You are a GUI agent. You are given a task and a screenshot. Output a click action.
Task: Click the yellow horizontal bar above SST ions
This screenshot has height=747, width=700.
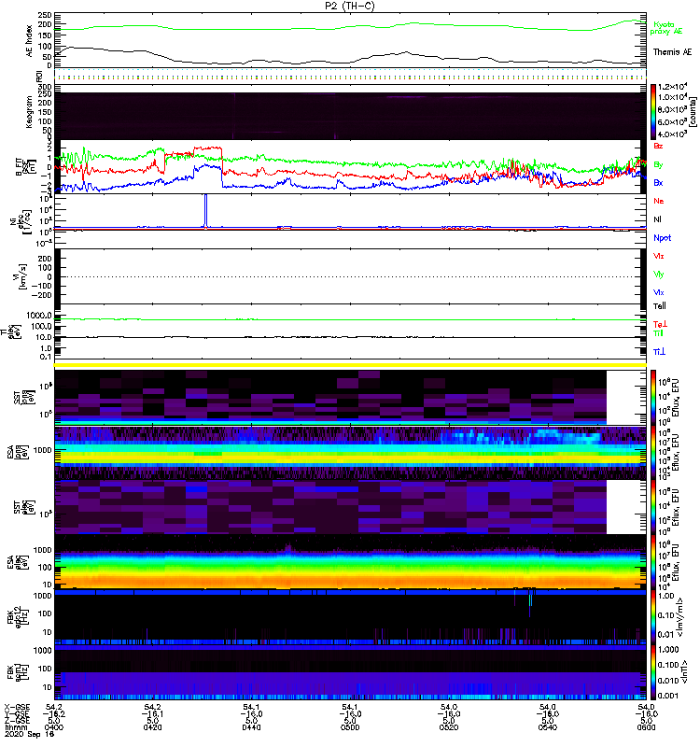[350, 365]
